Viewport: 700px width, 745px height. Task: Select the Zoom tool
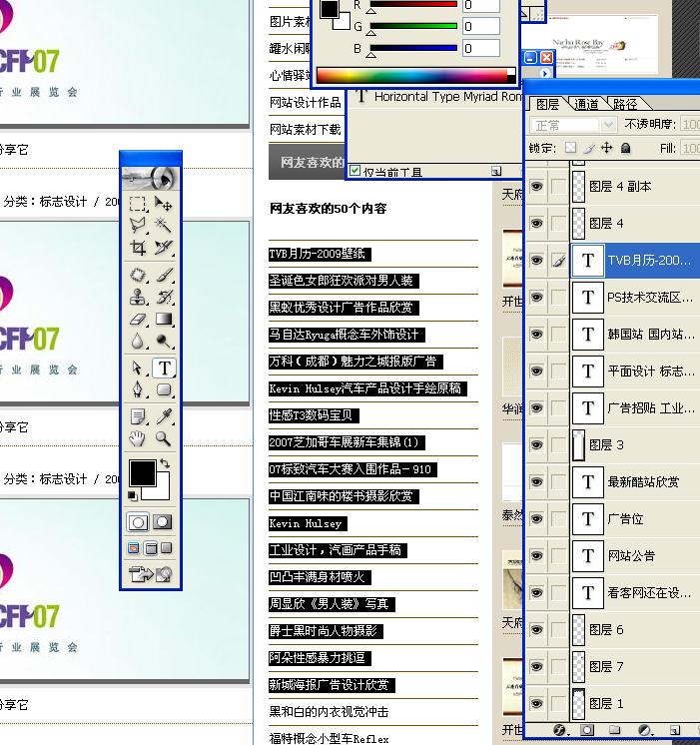(164, 438)
